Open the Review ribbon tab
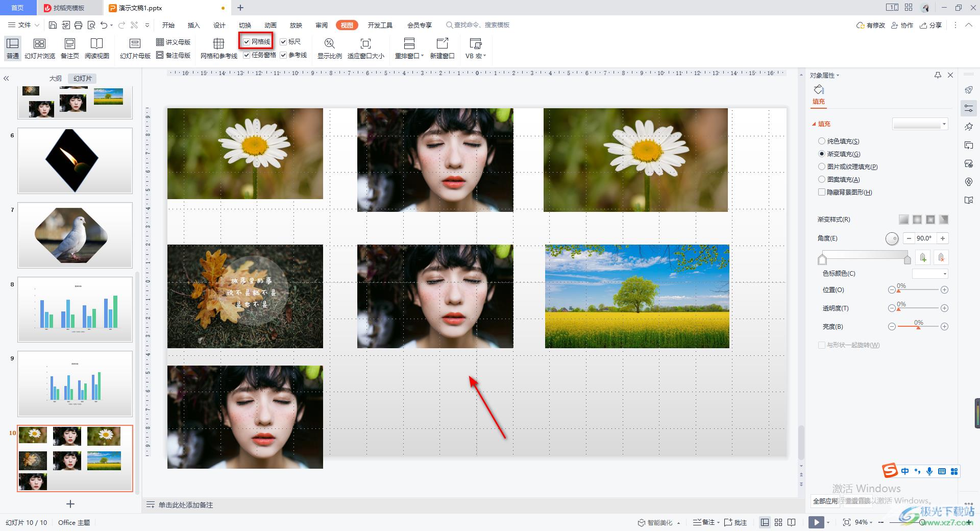This screenshot has width=980, height=531. click(x=322, y=25)
